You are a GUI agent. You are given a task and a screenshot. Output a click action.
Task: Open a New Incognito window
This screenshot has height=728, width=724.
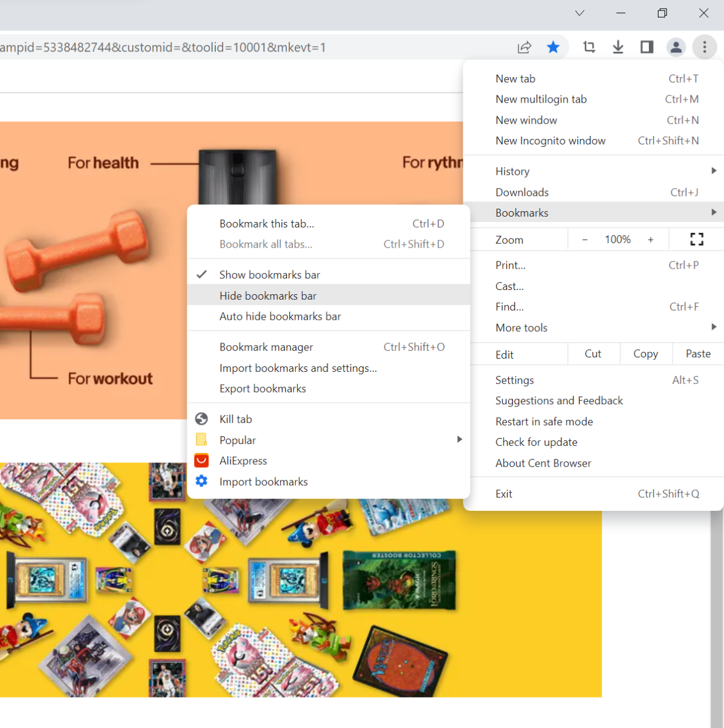point(550,140)
